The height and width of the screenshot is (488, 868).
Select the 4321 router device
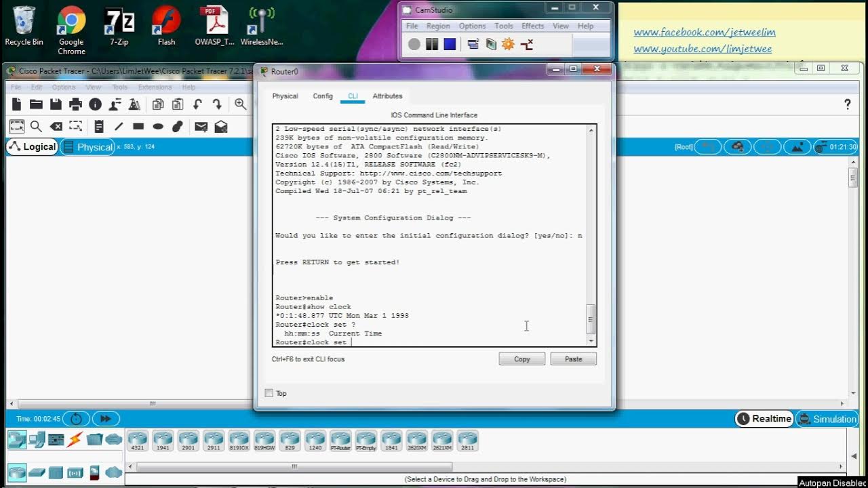coord(138,441)
